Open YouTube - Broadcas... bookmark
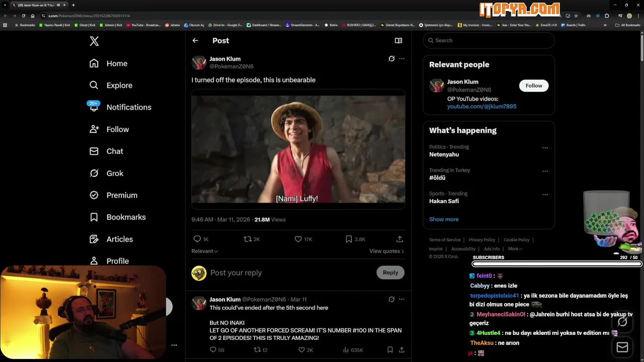Viewport: 644px width, 362px height. (143, 25)
